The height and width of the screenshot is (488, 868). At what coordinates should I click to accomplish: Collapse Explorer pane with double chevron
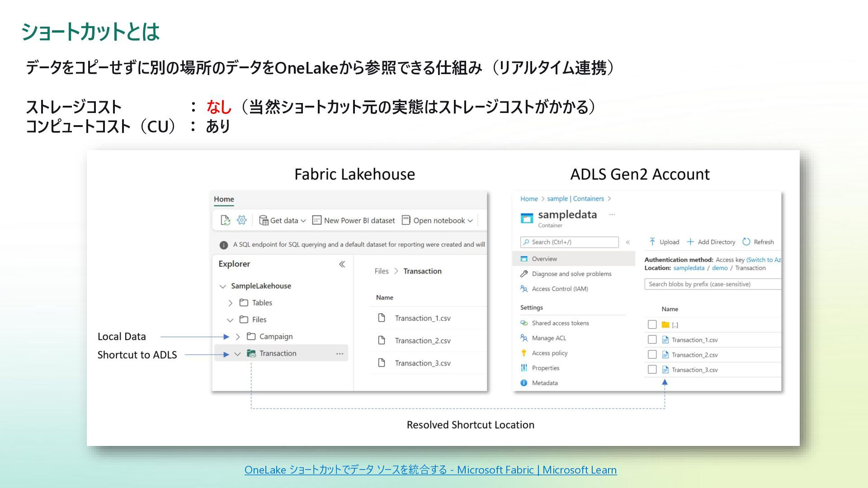pyautogui.click(x=342, y=264)
